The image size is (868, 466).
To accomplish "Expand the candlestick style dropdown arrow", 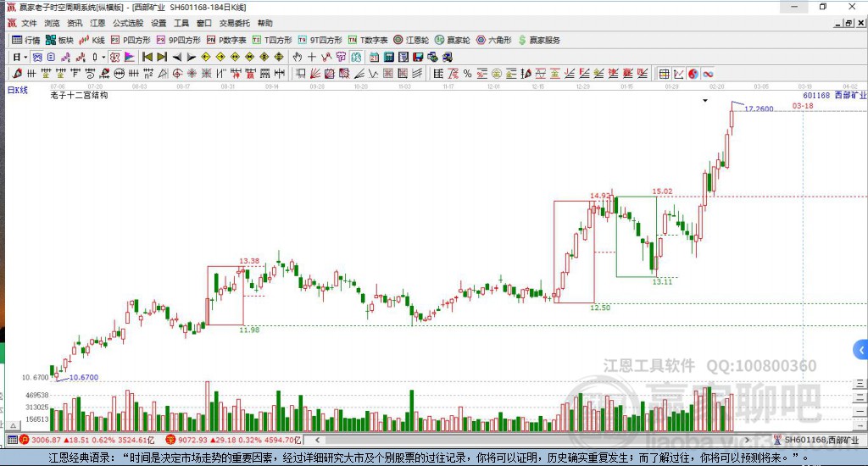I will point(103,57).
